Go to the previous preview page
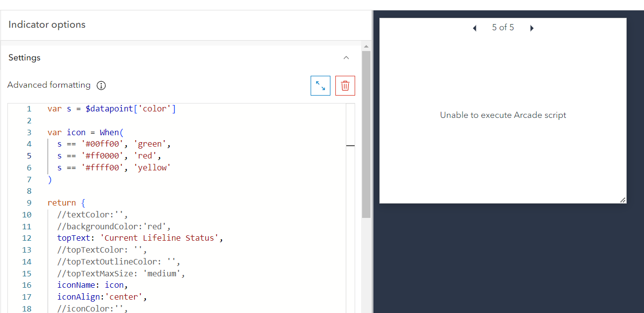 (x=474, y=28)
